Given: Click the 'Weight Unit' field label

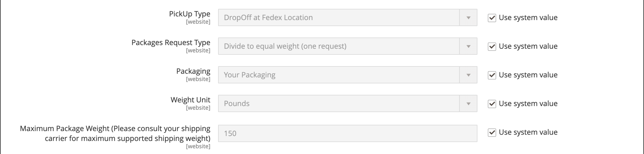Looking at the screenshot, I should click(190, 100).
